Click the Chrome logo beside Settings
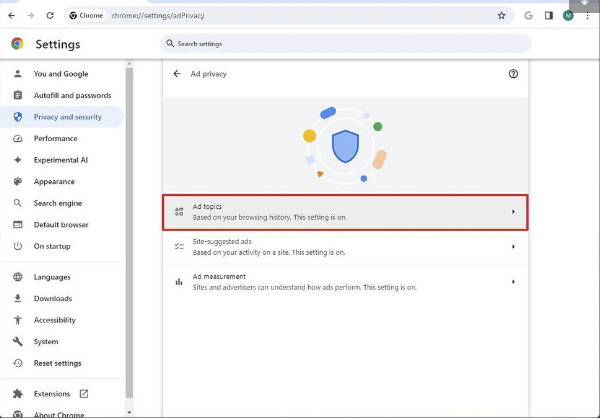The width and height of the screenshot is (600, 419). pyautogui.click(x=17, y=44)
